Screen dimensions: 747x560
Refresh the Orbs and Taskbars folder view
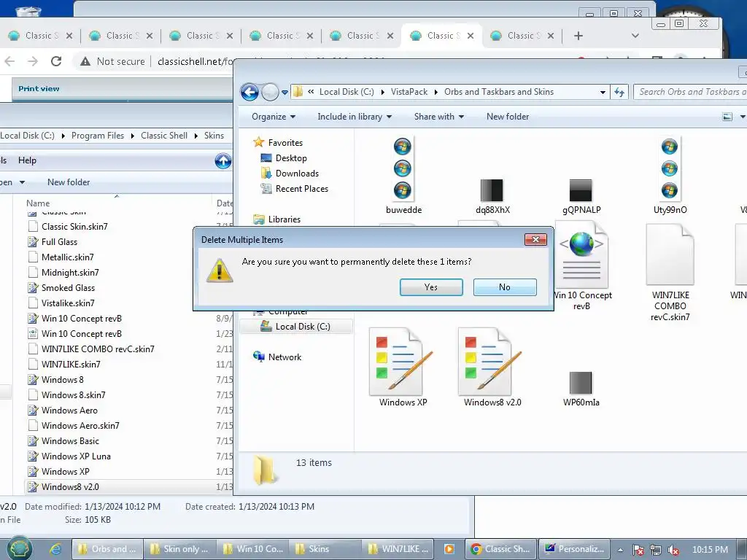tap(619, 93)
